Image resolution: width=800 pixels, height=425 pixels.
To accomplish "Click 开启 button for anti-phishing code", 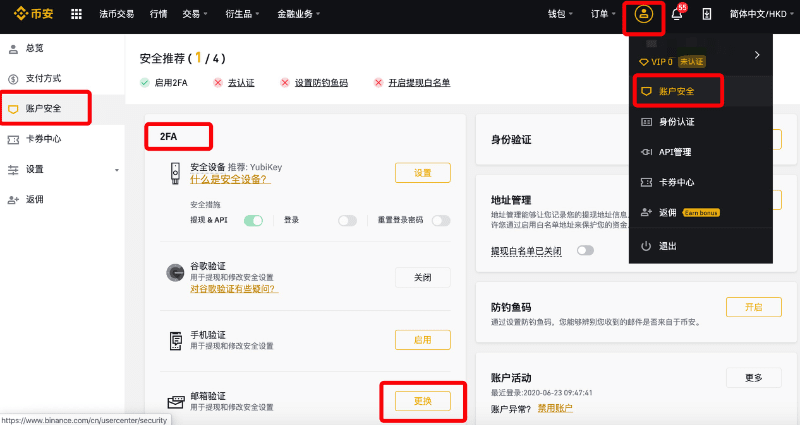I will click(754, 307).
